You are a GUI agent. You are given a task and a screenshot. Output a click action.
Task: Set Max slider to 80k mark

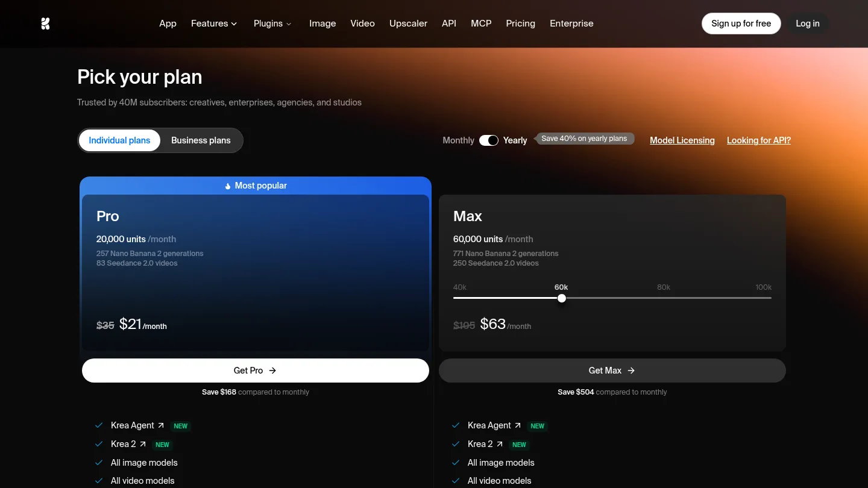(664, 287)
